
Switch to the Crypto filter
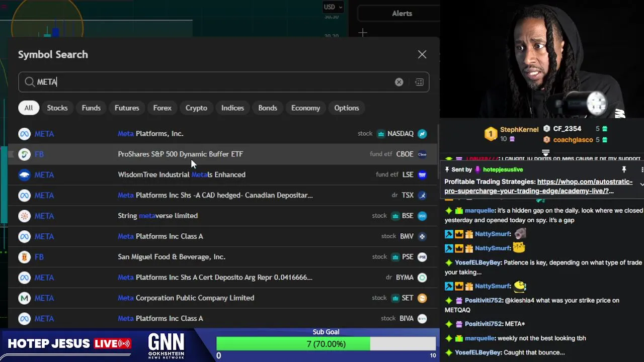pyautogui.click(x=196, y=108)
